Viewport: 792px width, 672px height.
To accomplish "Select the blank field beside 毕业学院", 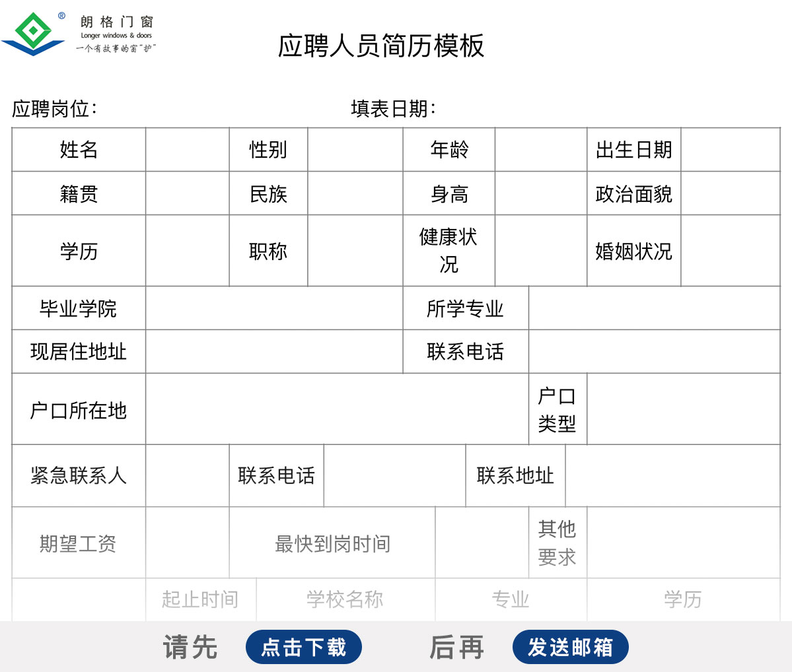I will pyautogui.click(x=274, y=308).
